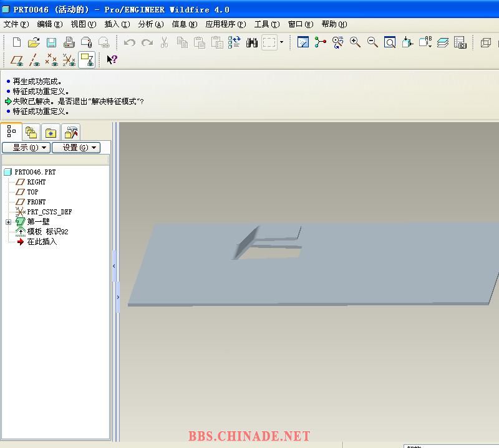The height and width of the screenshot is (448, 499).
Task: Click the attach file to email icon
Action: click(x=87, y=42)
